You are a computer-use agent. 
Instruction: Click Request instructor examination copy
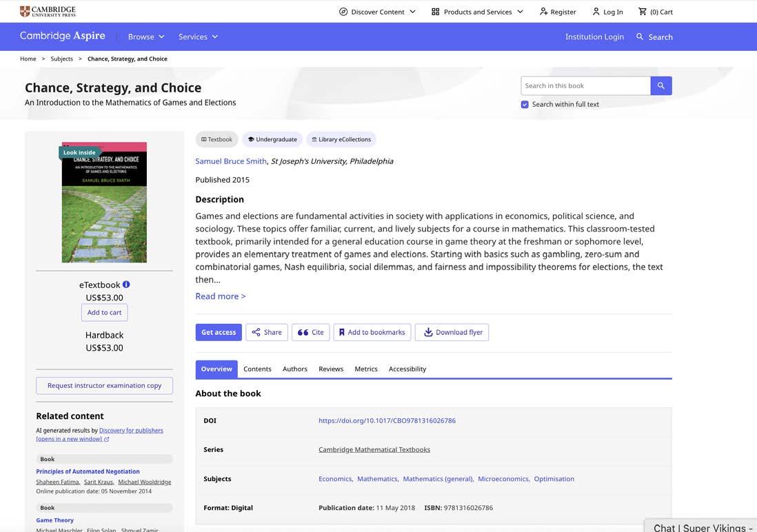tap(104, 385)
